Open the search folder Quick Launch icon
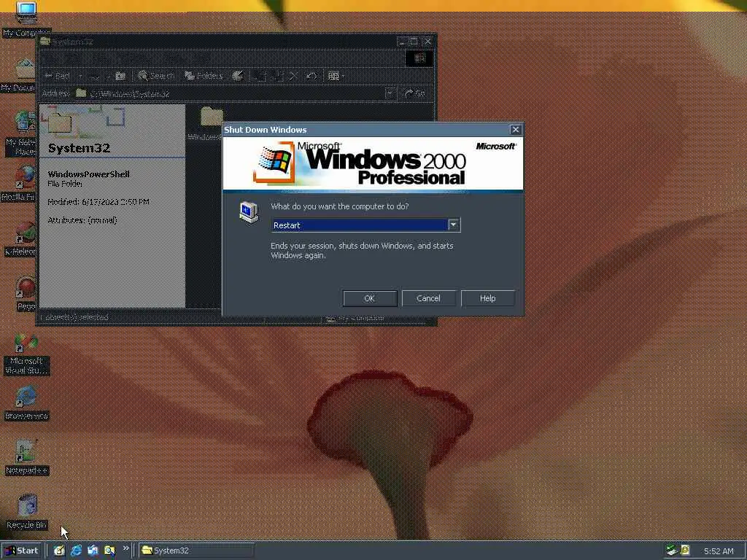The height and width of the screenshot is (560, 747). coord(109,551)
